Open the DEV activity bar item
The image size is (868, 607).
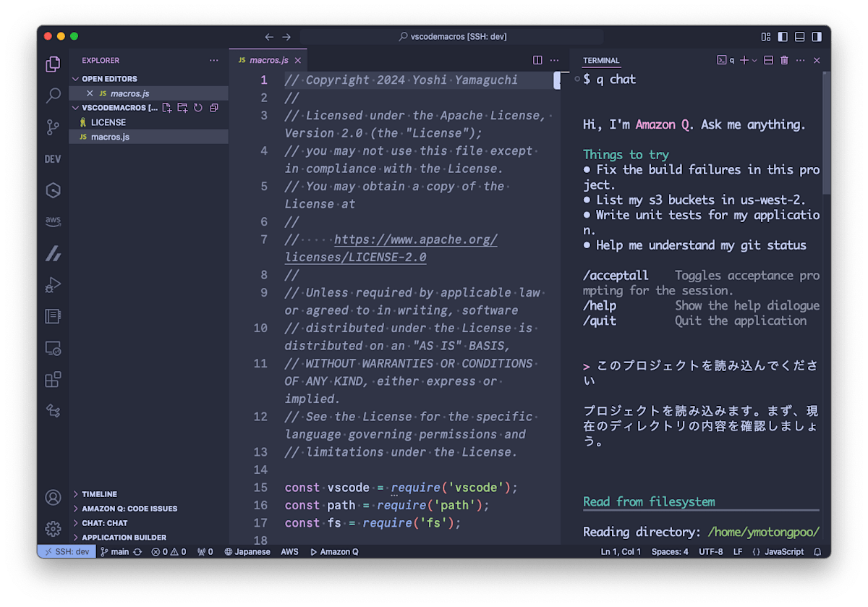point(53,159)
